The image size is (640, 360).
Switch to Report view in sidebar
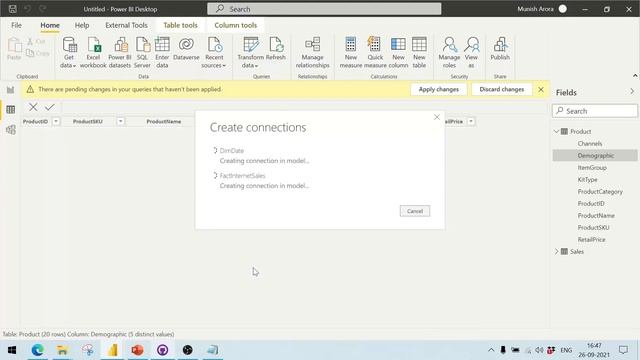[x=11, y=90]
